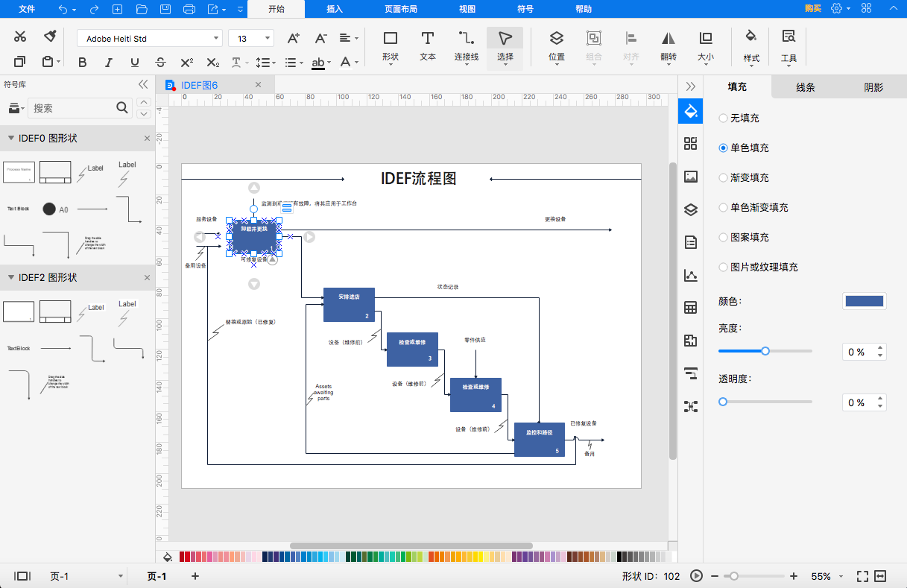907x588 pixels.
Task: Open the chart panel icon in right sidebar
Action: click(691, 275)
